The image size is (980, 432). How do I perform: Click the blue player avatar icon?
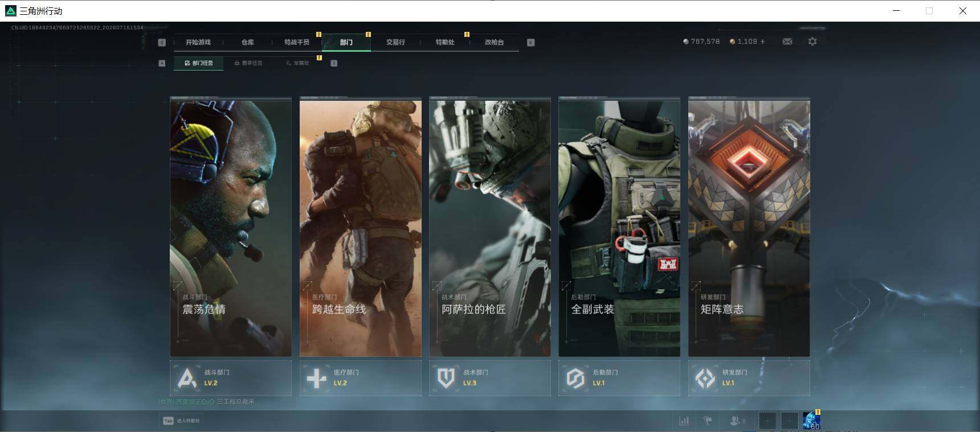(x=811, y=421)
